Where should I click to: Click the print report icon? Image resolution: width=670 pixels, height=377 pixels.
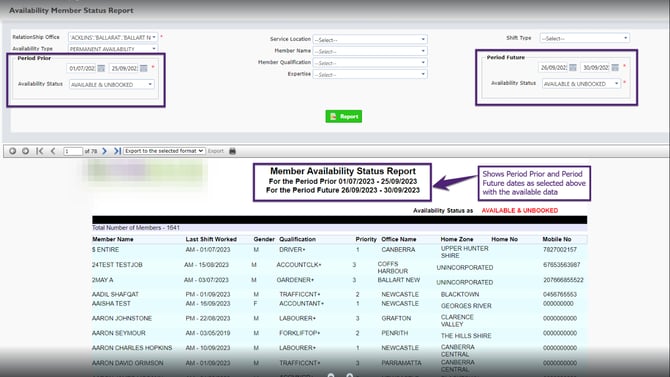click(x=232, y=151)
